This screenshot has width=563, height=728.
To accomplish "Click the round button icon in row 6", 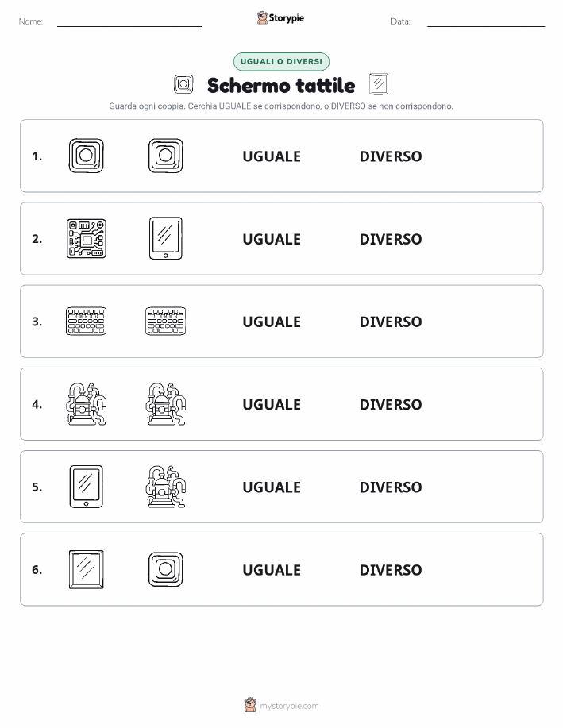I will 166,569.
